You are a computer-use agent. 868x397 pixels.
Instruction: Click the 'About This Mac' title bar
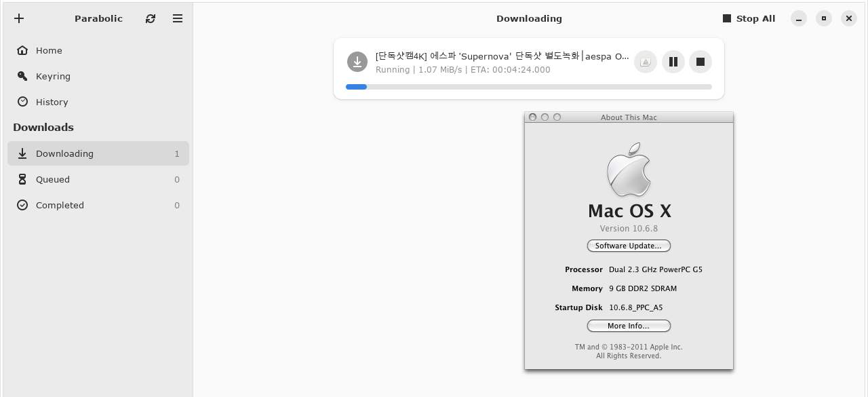(x=629, y=117)
